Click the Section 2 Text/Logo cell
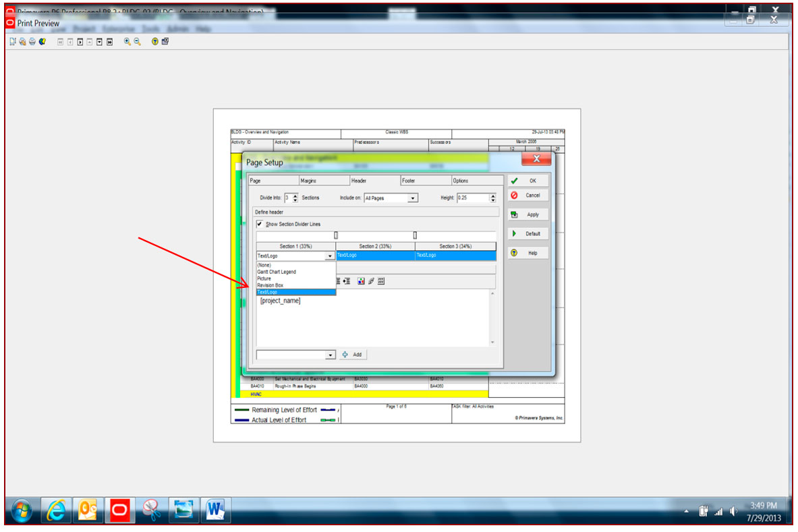 [376, 256]
